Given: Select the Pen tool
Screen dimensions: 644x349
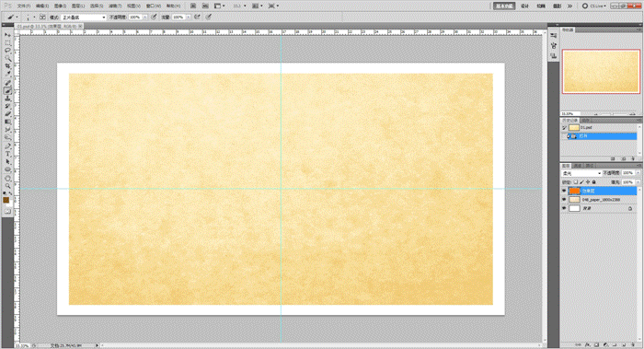Looking at the screenshot, I should [x=7, y=145].
